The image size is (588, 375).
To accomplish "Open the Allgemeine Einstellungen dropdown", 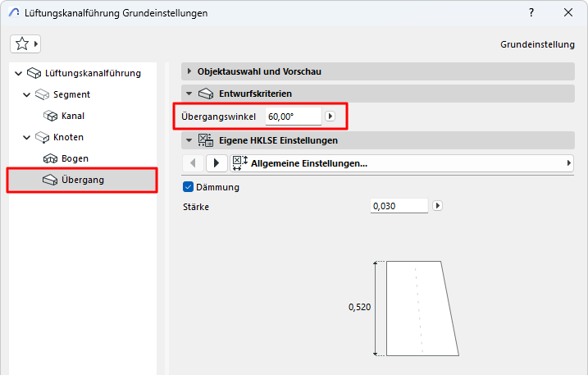I will 402,163.
